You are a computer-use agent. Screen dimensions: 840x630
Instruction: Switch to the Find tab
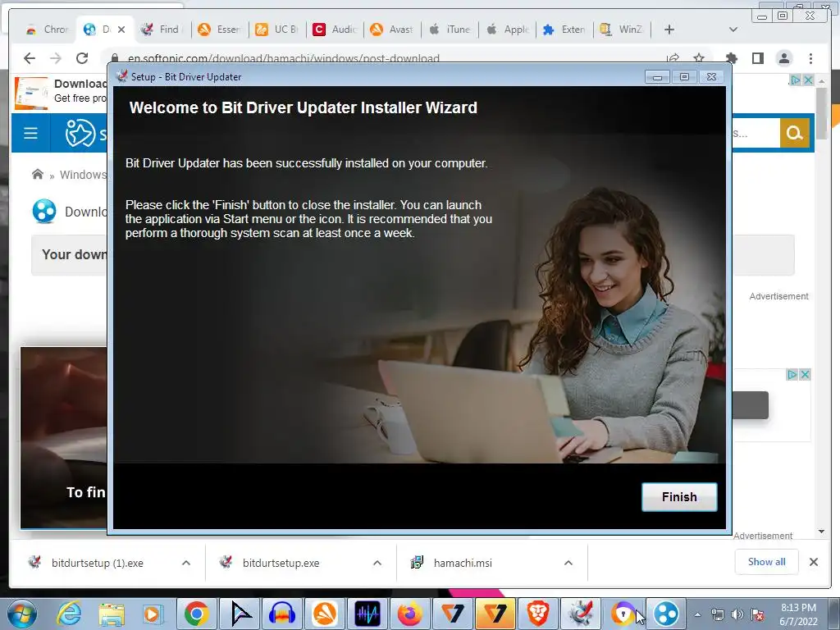(162, 30)
